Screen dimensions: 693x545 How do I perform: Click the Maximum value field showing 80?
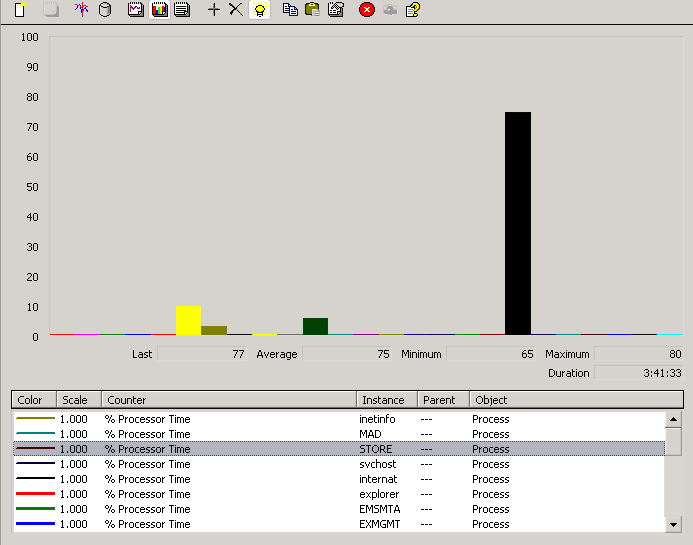(x=639, y=354)
